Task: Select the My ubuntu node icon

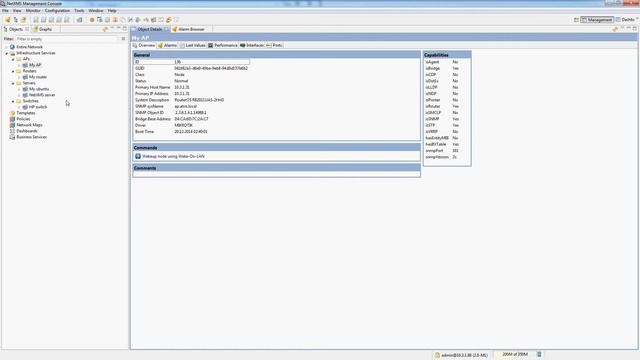Action: 25,89
